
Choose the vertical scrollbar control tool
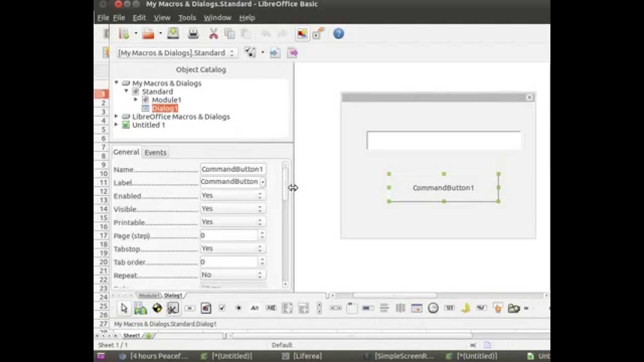tap(319, 308)
